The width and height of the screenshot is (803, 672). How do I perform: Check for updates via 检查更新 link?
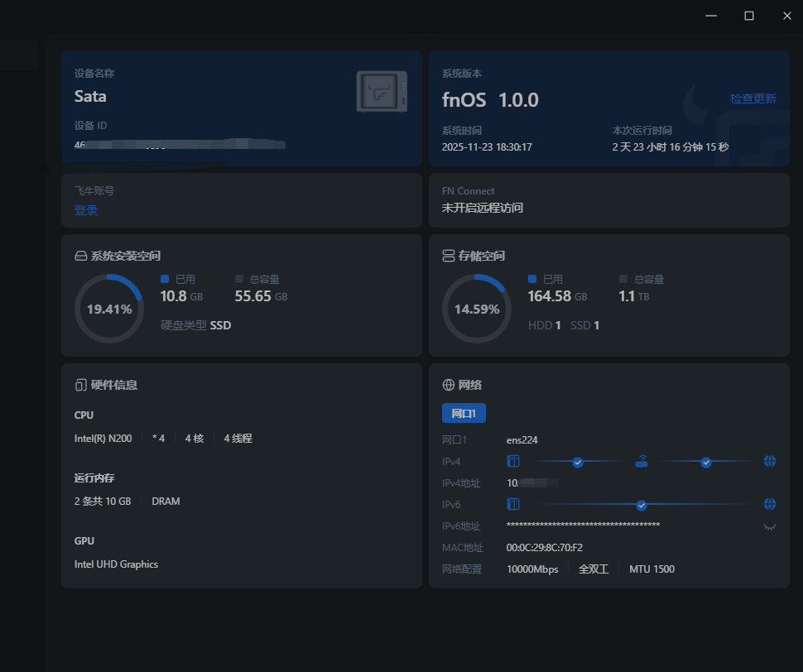(x=753, y=98)
